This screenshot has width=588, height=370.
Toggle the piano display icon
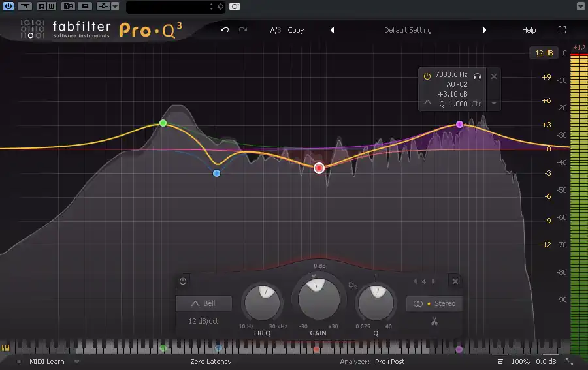tap(5, 348)
